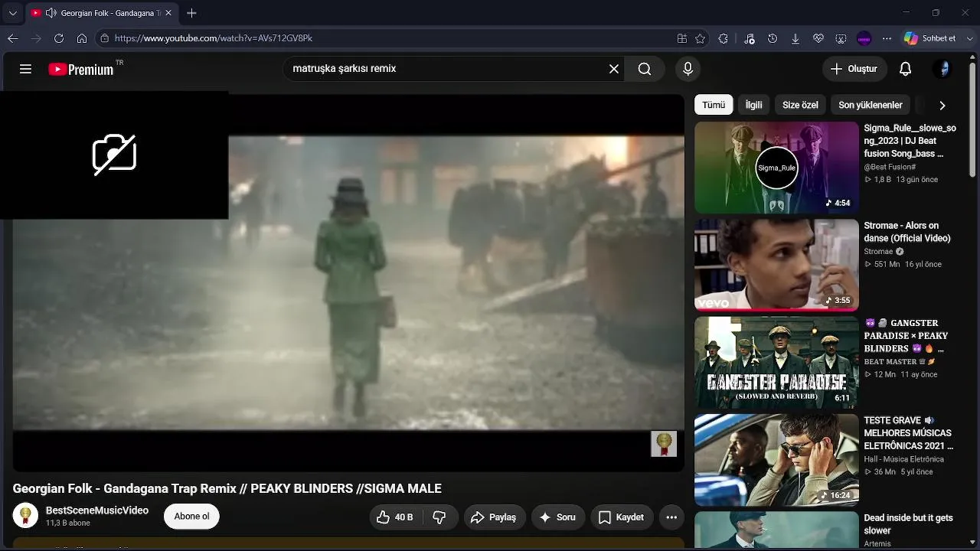The height and width of the screenshot is (551, 980).
Task: Close the Georgian Folk browser tab
Action: (168, 13)
